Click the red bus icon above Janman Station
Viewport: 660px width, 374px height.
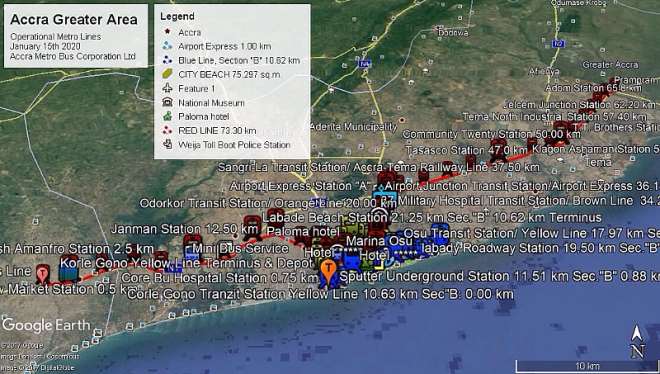(x=252, y=223)
